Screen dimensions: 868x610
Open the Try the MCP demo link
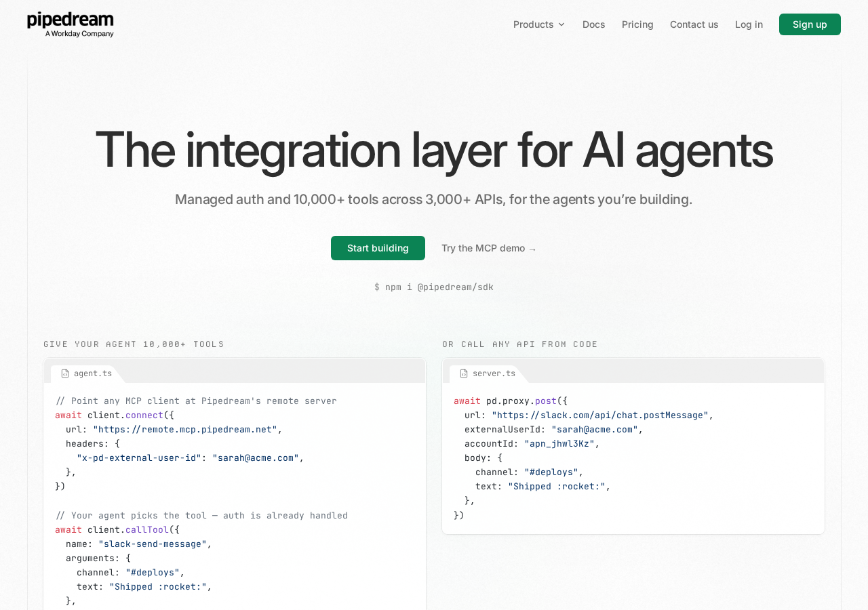tap(489, 248)
